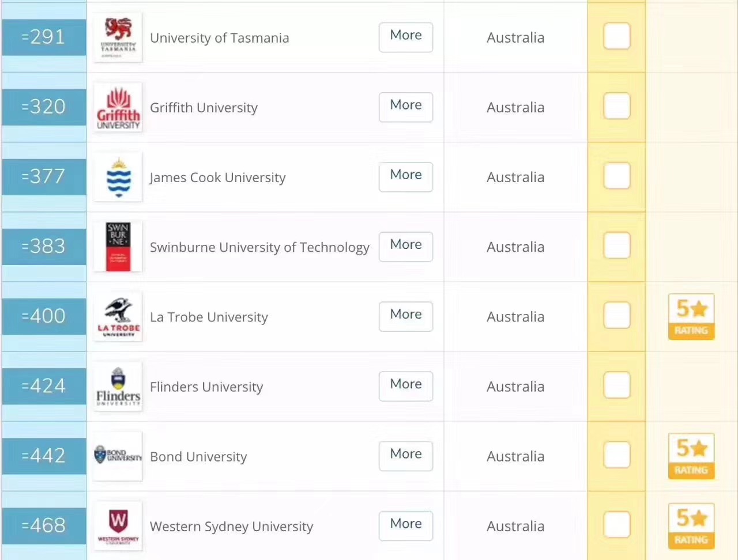The image size is (738, 560).
Task: Tick the compare checkbox for University of Tasmania
Action: tap(616, 36)
